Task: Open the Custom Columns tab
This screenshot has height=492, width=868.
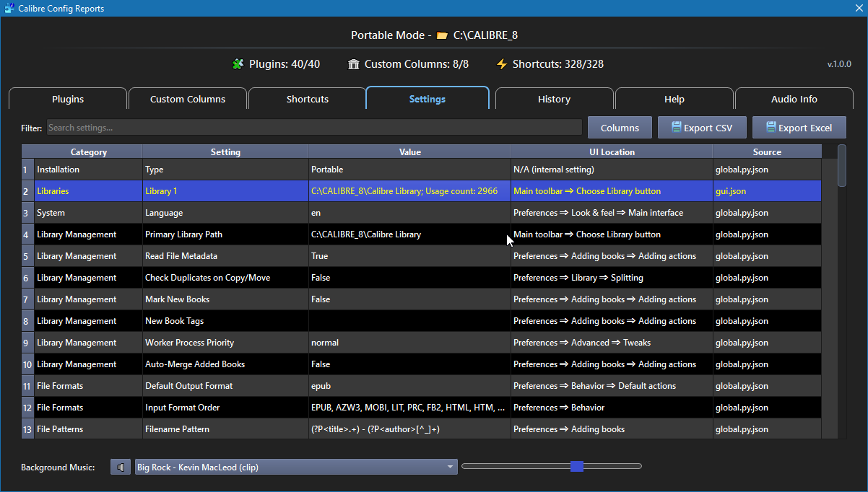Action: pyautogui.click(x=188, y=99)
